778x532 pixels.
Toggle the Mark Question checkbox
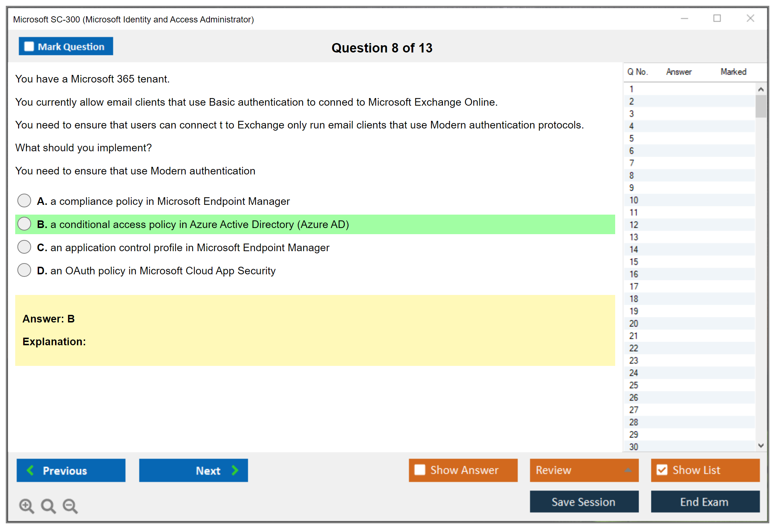(29, 46)
